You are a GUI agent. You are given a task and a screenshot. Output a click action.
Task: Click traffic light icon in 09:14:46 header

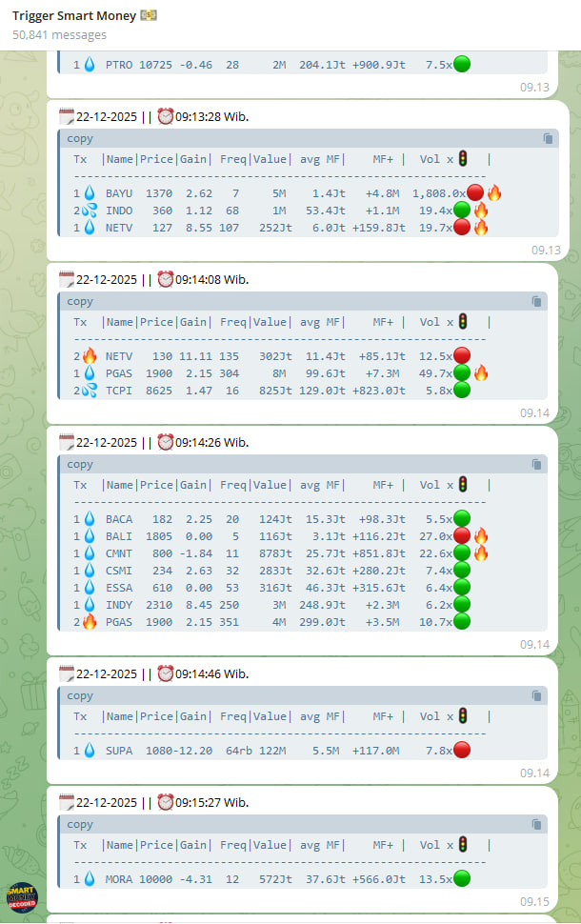click(x=463, y=716)
